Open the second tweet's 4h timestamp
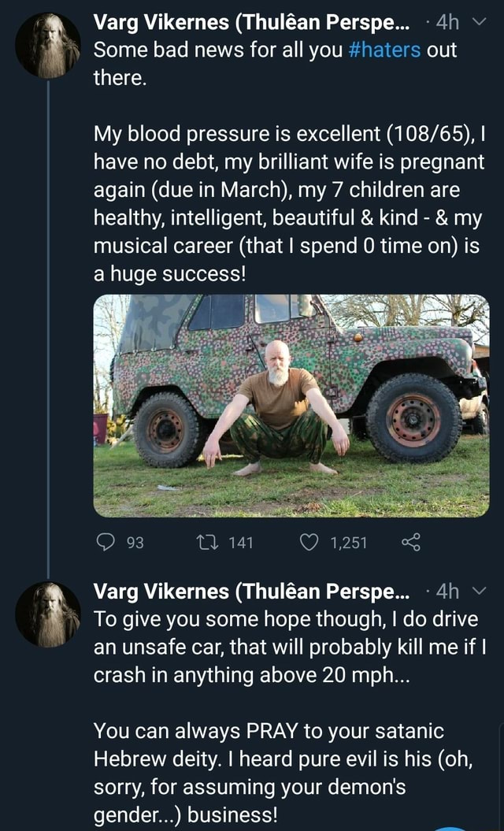The image size is (504, 831). (447, 591)
